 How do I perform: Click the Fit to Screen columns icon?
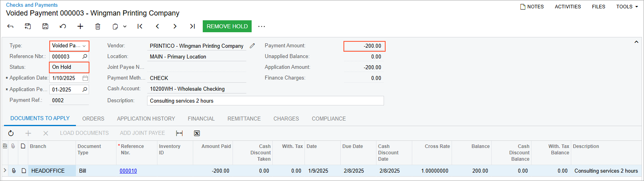179,133
